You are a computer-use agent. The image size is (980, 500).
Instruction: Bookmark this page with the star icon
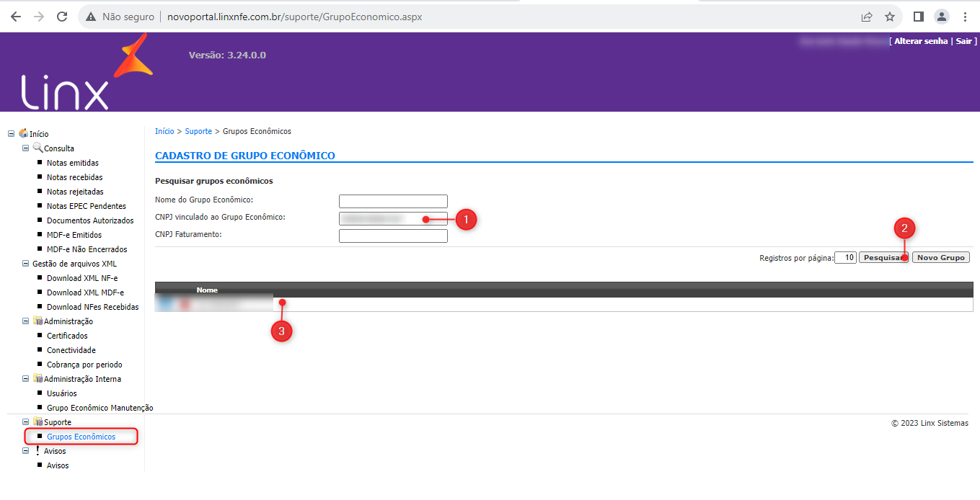tap(890, 17)
